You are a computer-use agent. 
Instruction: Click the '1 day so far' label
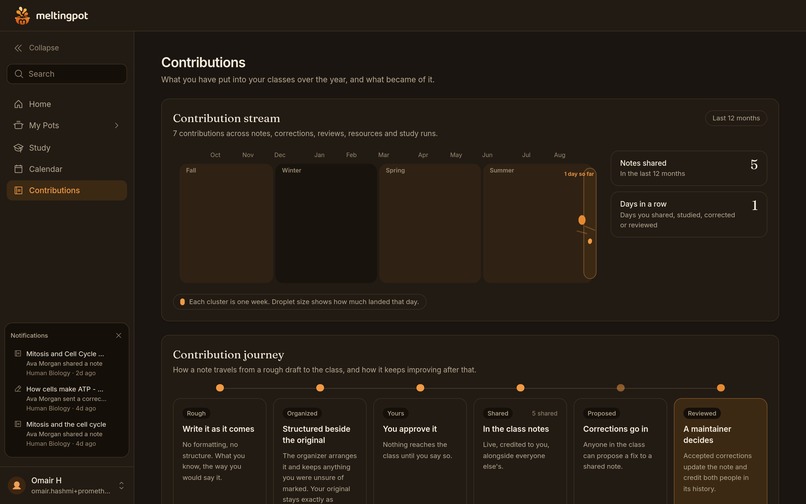pos(579,174)
